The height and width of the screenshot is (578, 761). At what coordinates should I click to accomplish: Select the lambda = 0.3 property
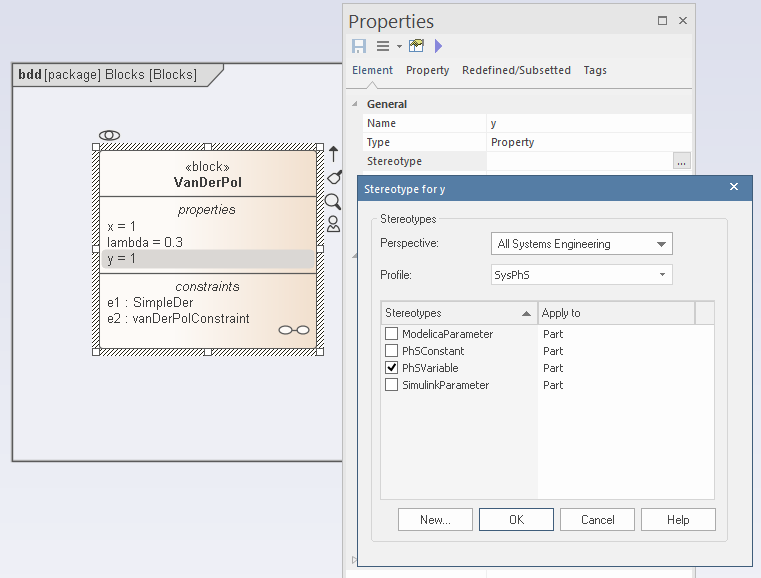point(145,242)
